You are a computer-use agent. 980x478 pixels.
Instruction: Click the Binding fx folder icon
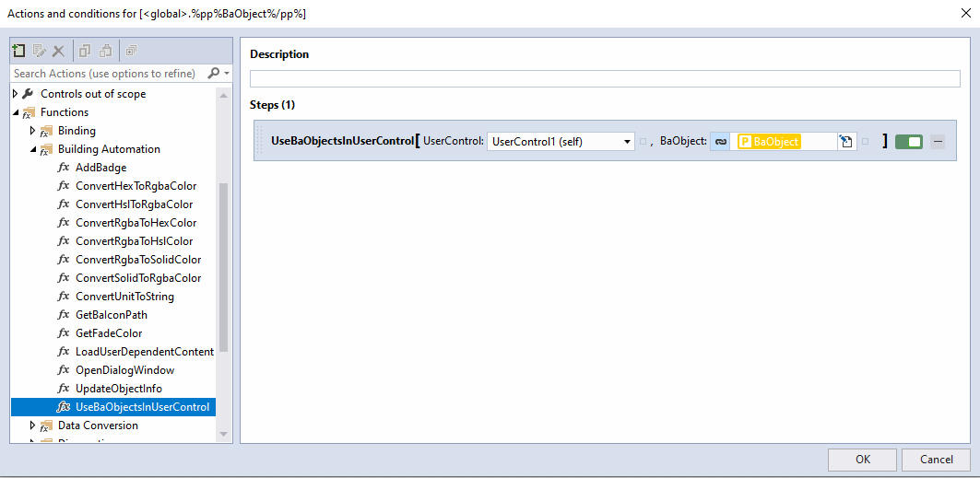[45, 131]
